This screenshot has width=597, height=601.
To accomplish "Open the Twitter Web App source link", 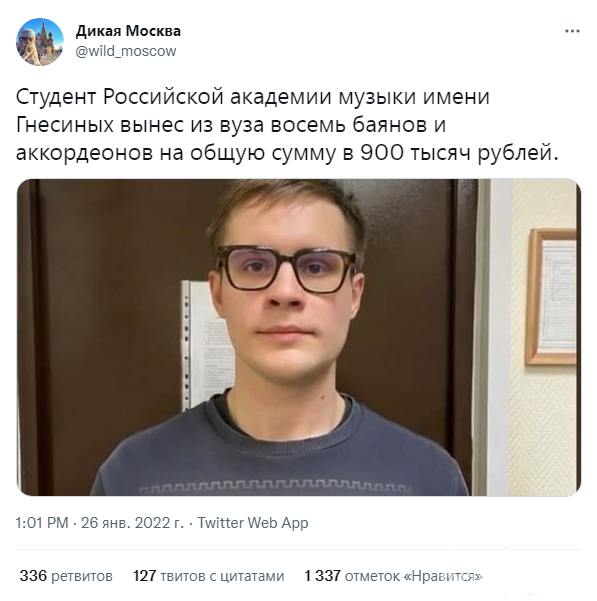I will [x=253, y=523].
